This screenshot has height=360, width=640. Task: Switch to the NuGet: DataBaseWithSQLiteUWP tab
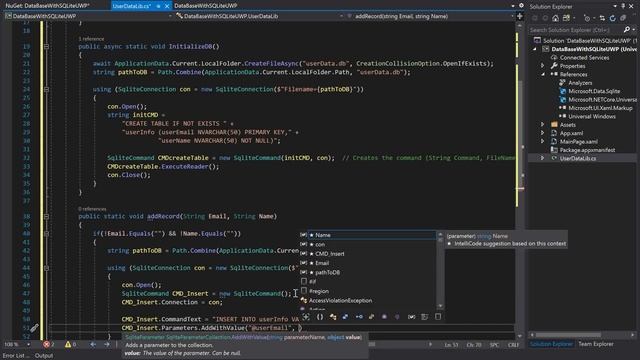coord(47,6)
